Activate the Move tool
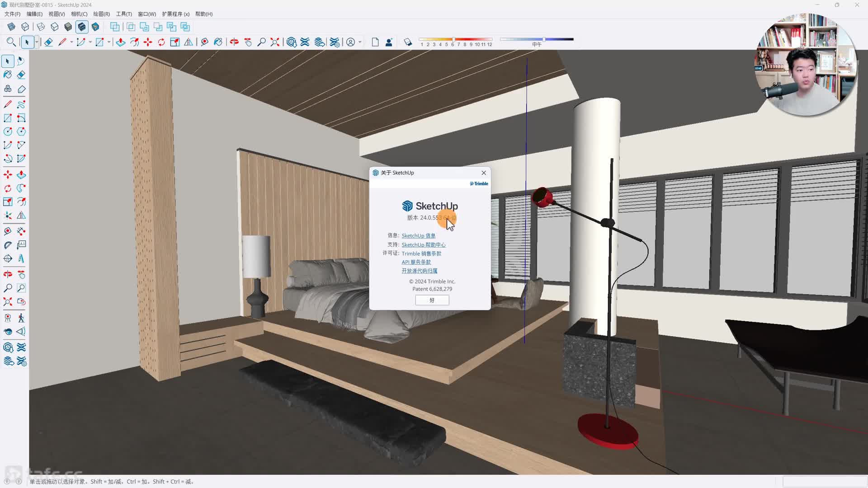This screenshot has height=488, width=868. pos(148,42)
